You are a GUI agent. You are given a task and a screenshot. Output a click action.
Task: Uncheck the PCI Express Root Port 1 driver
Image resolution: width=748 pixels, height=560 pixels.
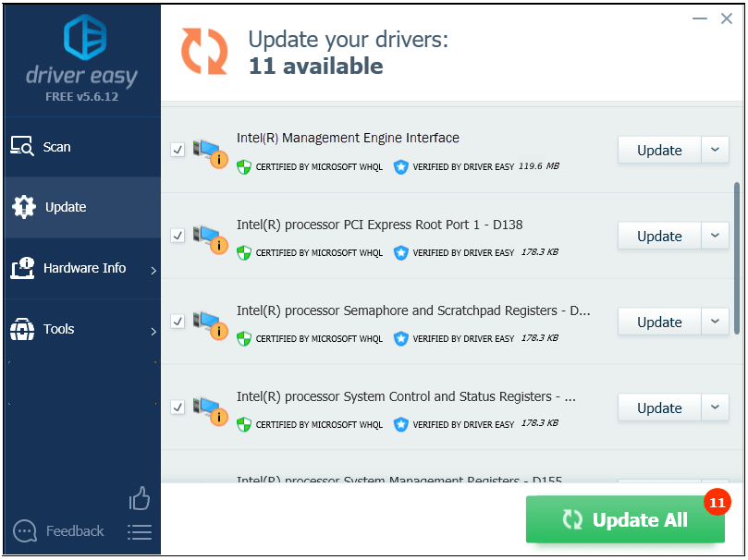[177, 235]
